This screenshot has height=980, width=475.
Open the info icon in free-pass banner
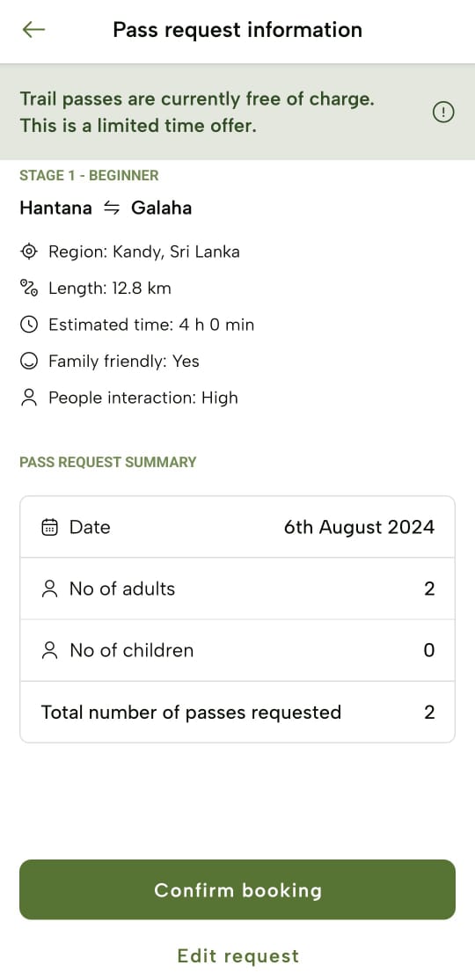coord(443,113)
